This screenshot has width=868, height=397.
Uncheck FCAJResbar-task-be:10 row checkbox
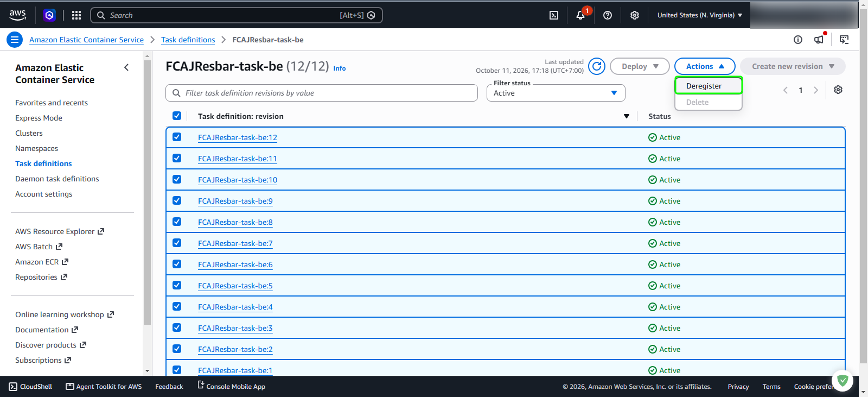[x=177, y=179]
